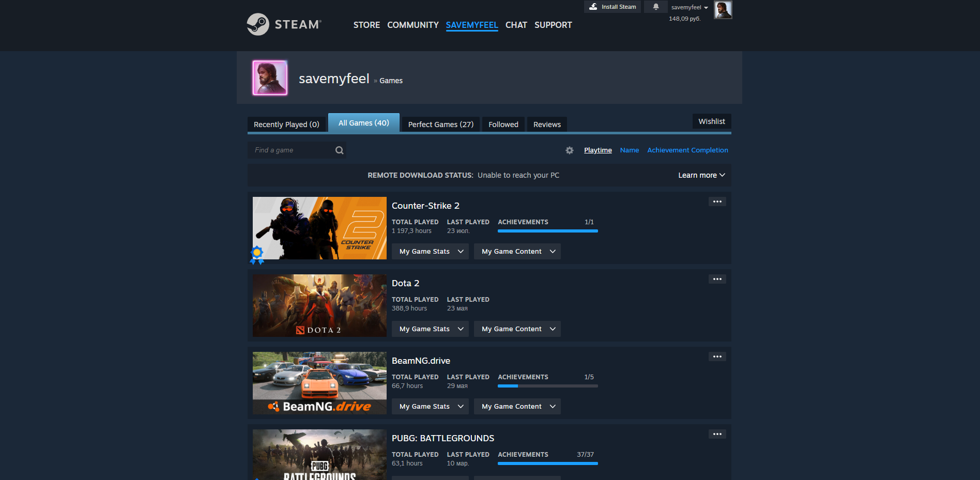Expand the savemyfeel account dropdown
The width and height of the screenshot is (980, 480).
click(x=690, y=7)
